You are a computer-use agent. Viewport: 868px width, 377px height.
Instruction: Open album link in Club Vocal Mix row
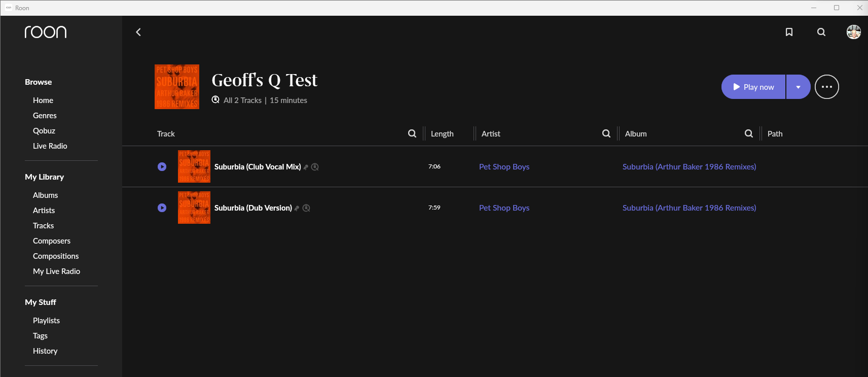[x=690, y=167]
